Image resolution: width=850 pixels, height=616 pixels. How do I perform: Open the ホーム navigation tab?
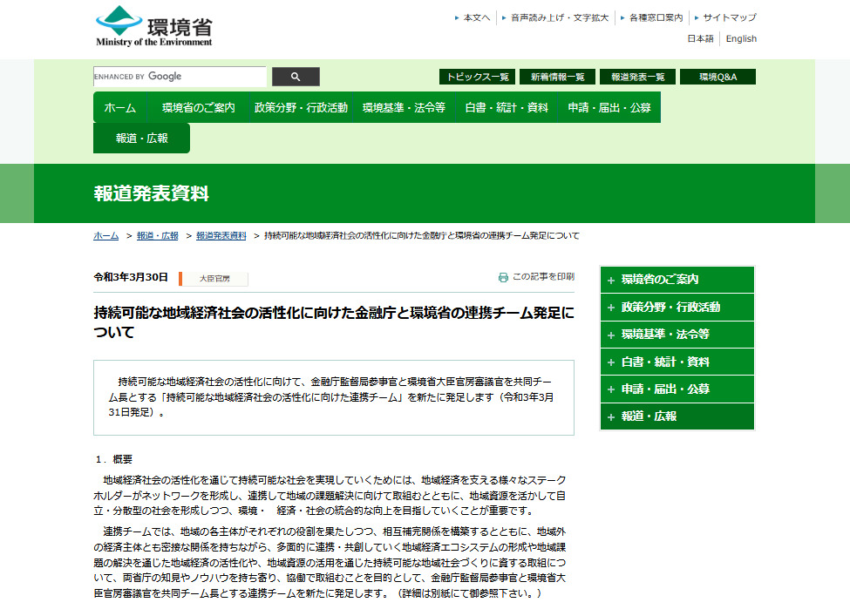(120, 108)
